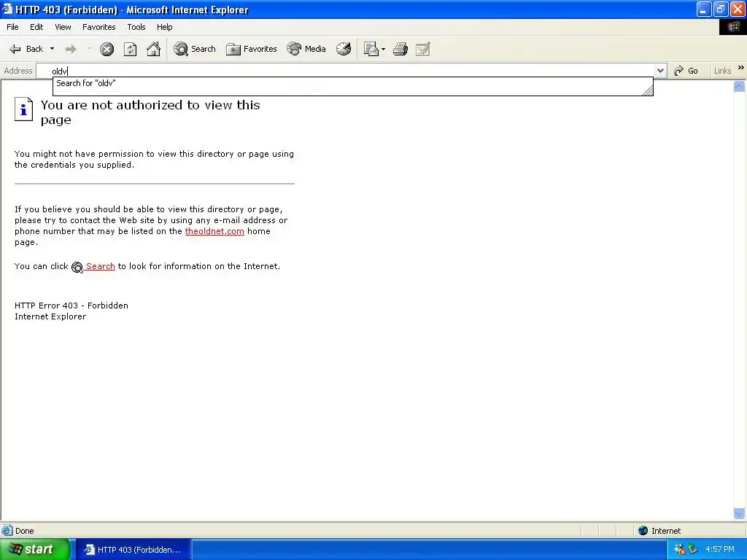Click the Print icon

(x=400, y=49)
